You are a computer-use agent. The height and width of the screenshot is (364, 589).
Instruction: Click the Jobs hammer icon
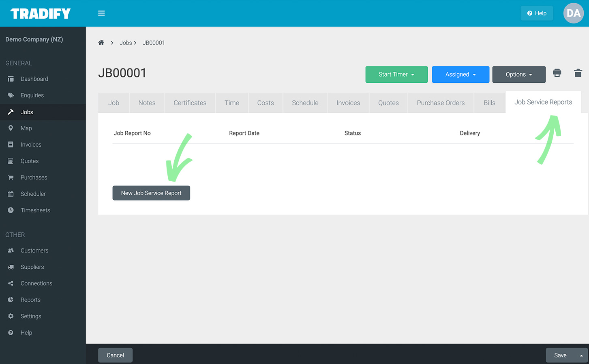11,112
